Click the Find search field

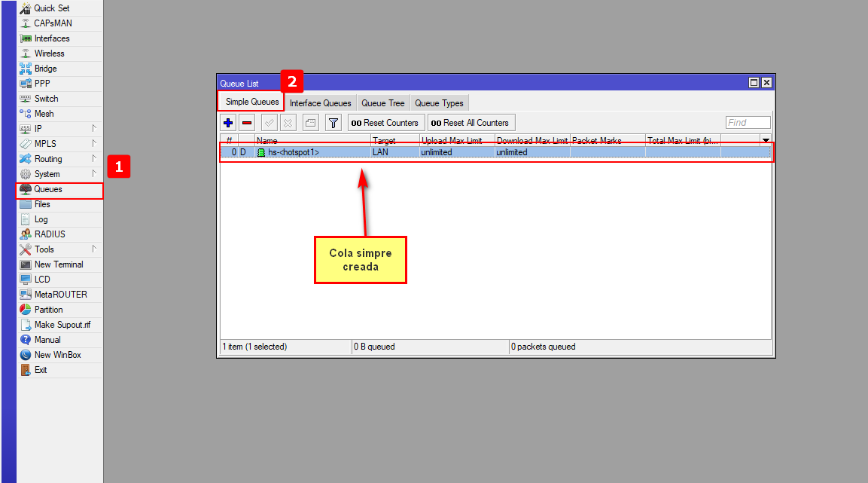tap(748, 123)
